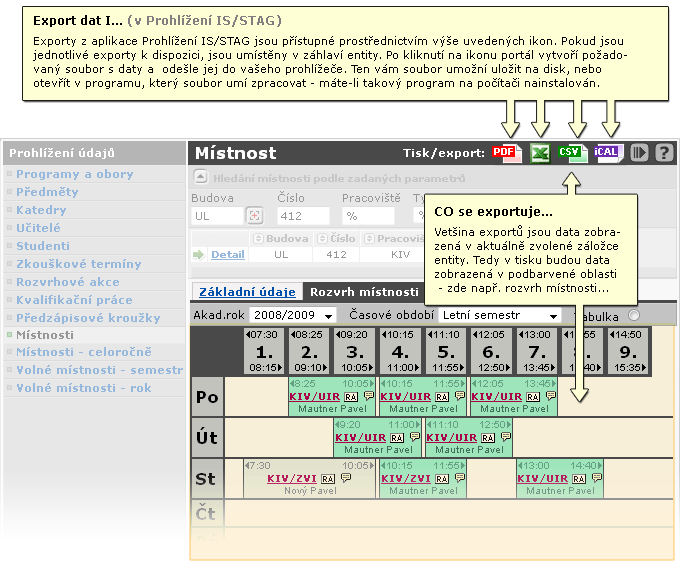Image resolution: width=680 pixels, height=566 pixels.
Task: Export room data as PDF
Action: tap(507, 153)
